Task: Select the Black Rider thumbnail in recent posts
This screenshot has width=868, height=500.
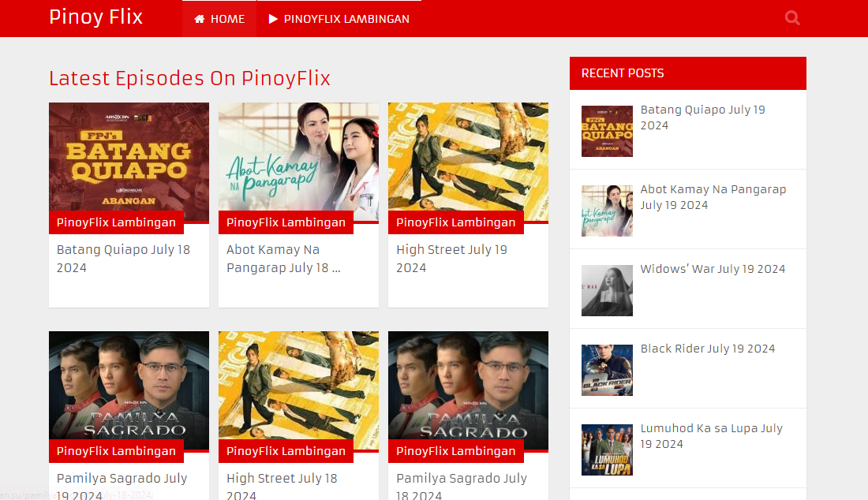Action: coord(607,370)
